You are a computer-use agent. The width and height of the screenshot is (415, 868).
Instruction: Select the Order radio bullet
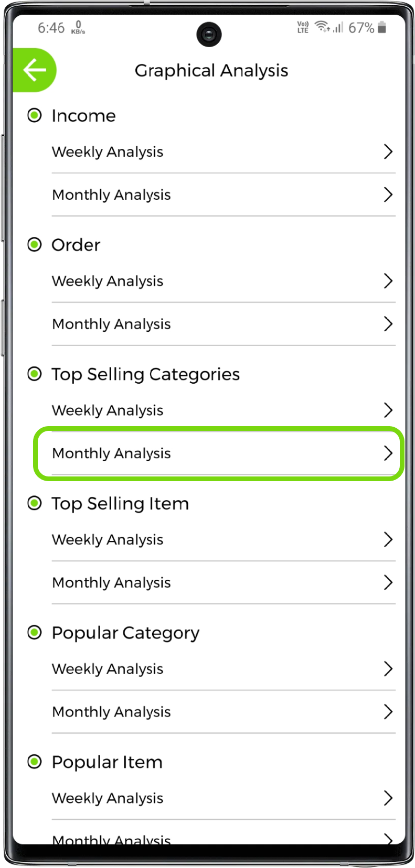pos(35,244)
